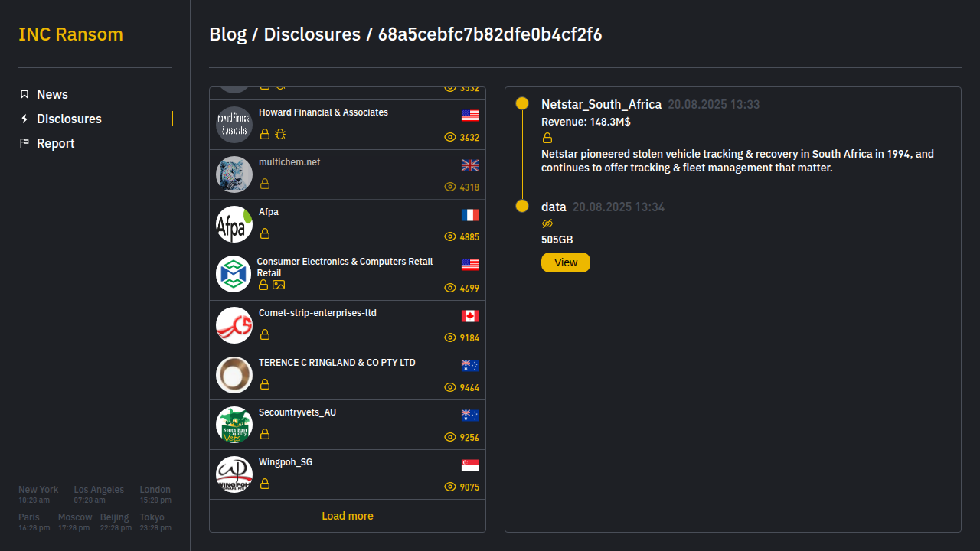Click the bookmark icon beside News
The height and width of the screenshot is (551, 980).
(24, 94)
